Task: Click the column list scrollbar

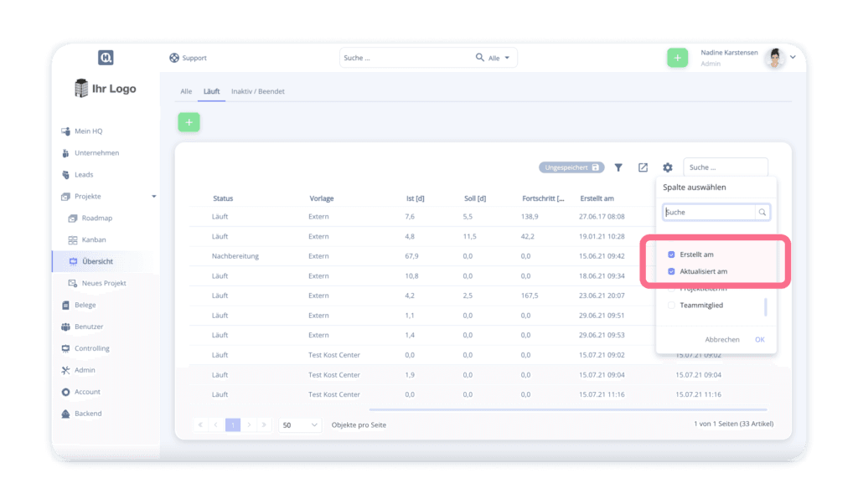Action: [x=766, y=307]
